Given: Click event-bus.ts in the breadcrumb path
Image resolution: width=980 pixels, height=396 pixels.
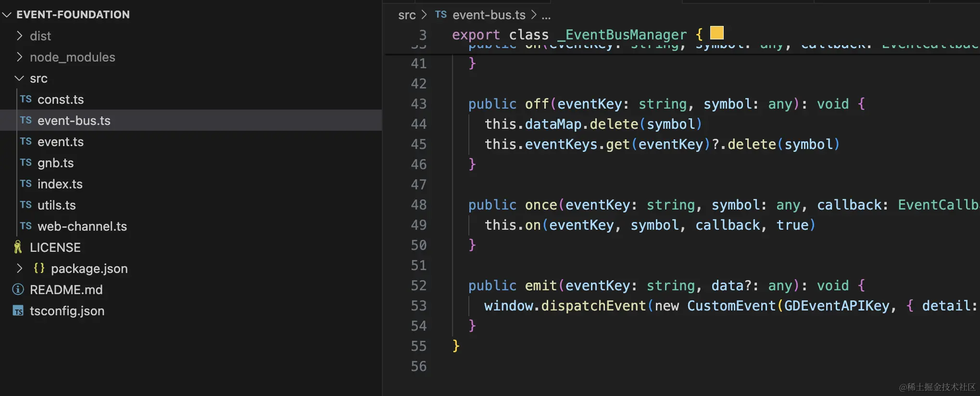Looking at the screenshot, I should [489, 15].
